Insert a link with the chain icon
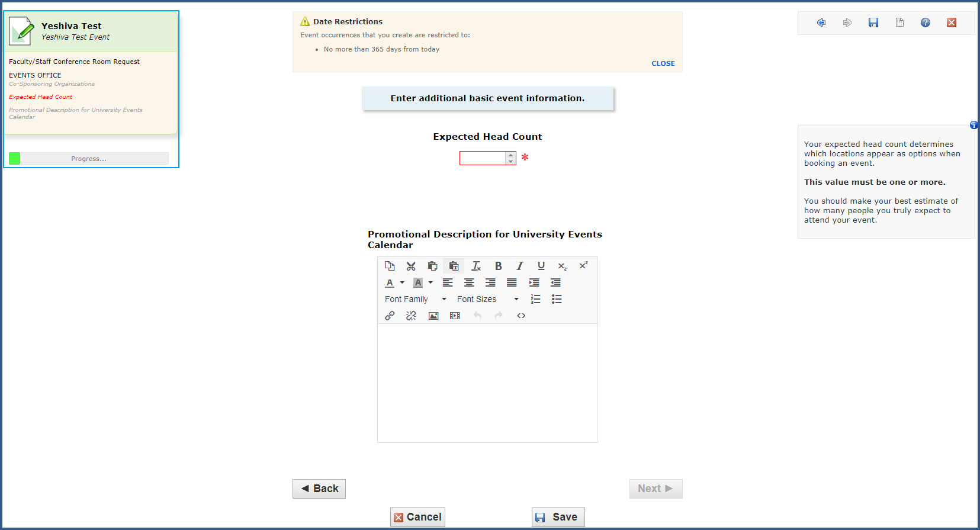This screenshot has width=980, height=530. point(390,316)
